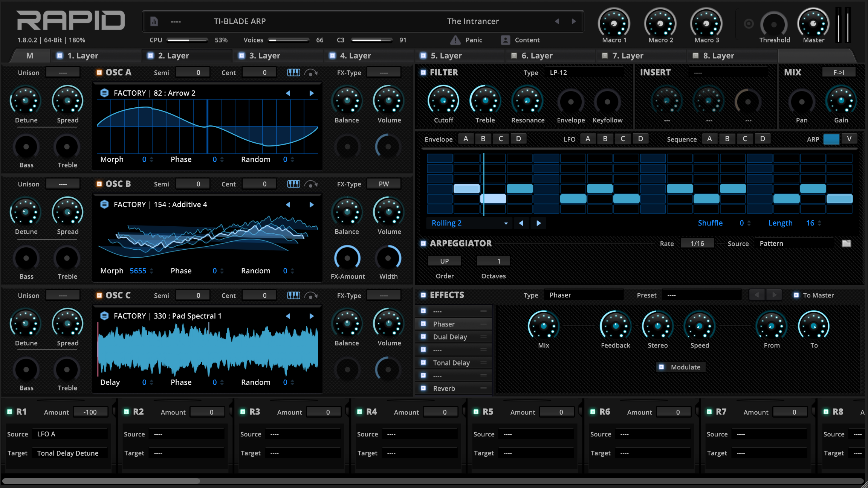868x488 pixels.
Task: Load next arp pattern after Rolling 2
Action: coord(539,223)
